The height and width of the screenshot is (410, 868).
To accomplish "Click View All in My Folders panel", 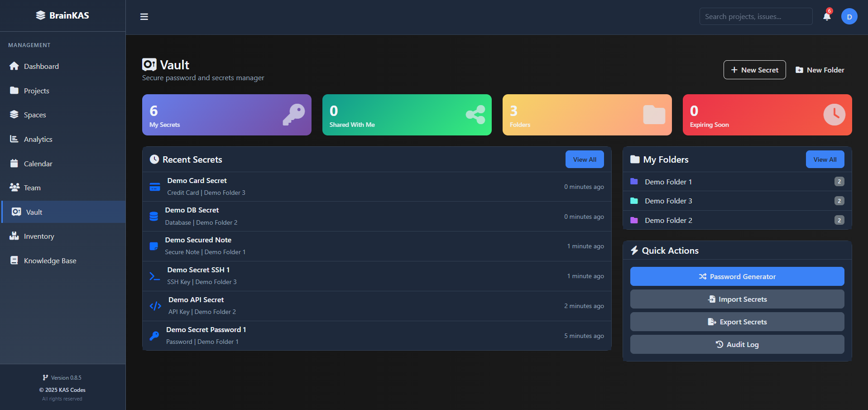I will 825,159.
